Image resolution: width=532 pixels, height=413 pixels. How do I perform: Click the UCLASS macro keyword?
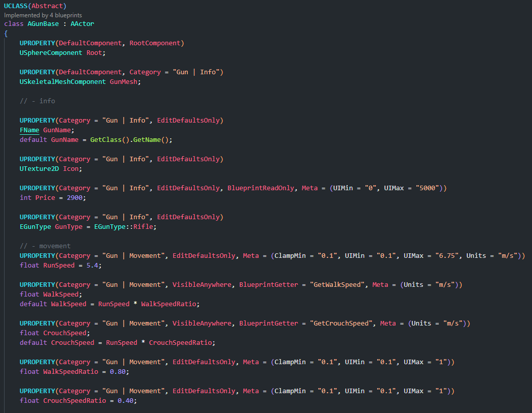click(16, 6)
